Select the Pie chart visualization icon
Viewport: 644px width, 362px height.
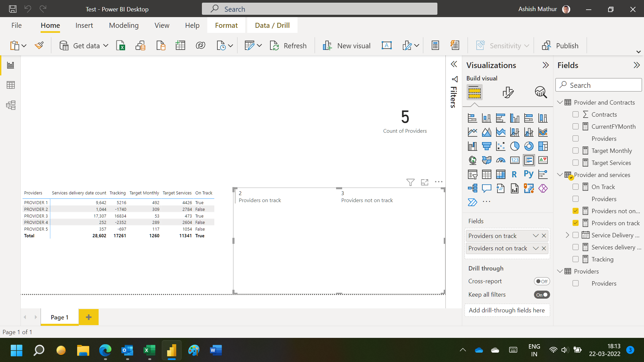pyautogui.click(x=515, y=146)
